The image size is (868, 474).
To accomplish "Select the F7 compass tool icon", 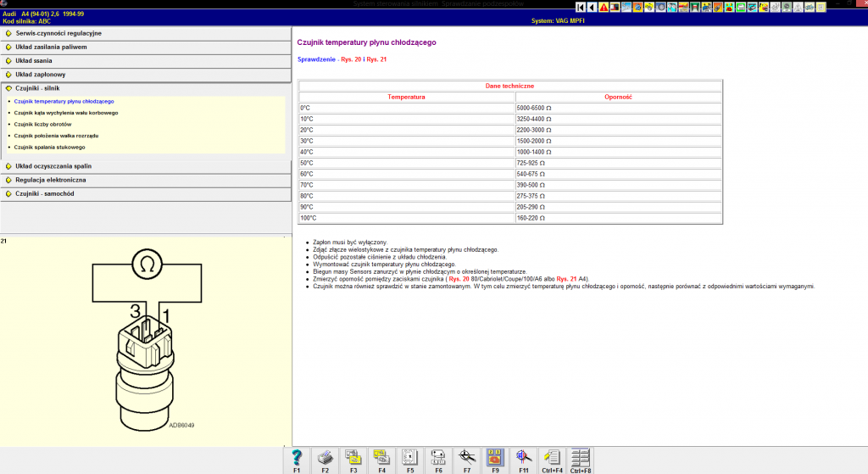I will tap(467, 460).
